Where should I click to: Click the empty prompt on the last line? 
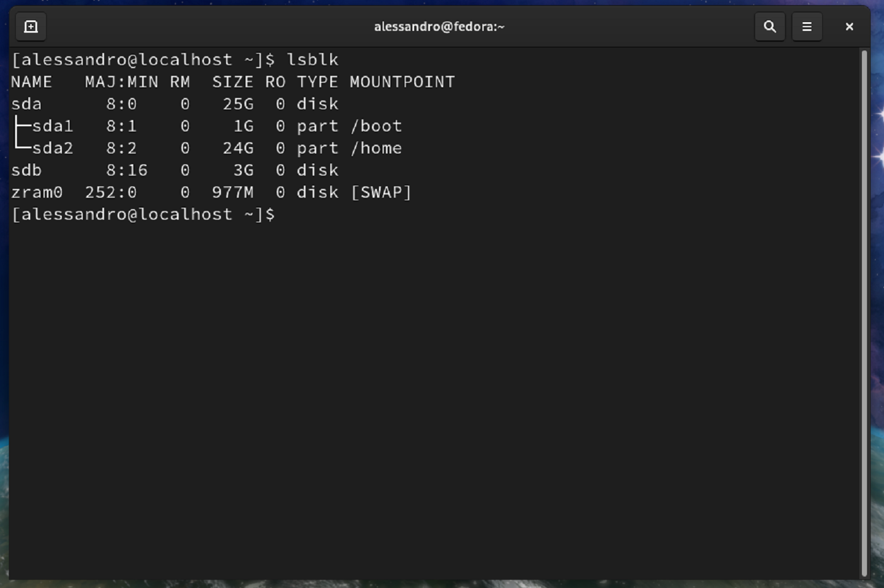(x=144, y=214)
